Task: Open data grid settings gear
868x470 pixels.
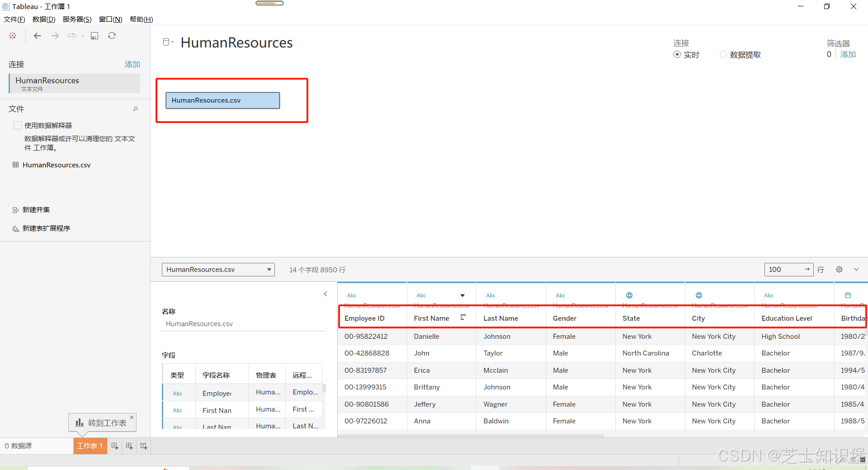Action: pyautogui.click(x=839, y=270)
